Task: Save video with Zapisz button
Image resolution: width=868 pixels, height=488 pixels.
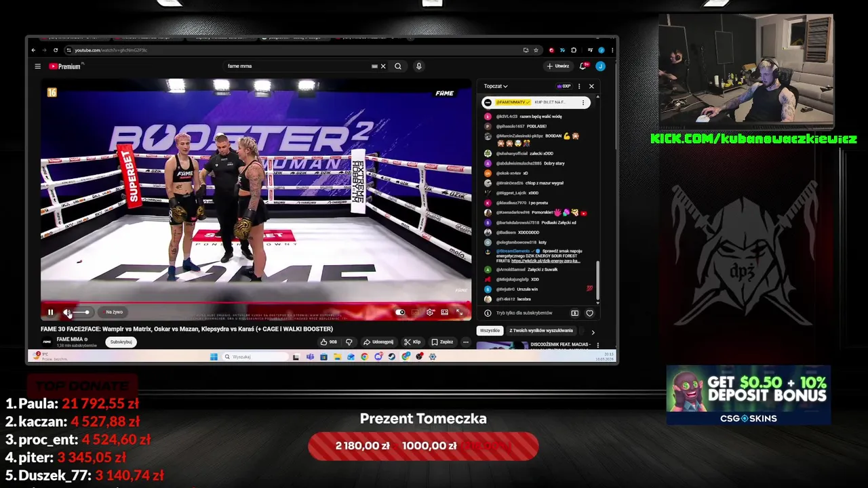Action: coord(442,342)
